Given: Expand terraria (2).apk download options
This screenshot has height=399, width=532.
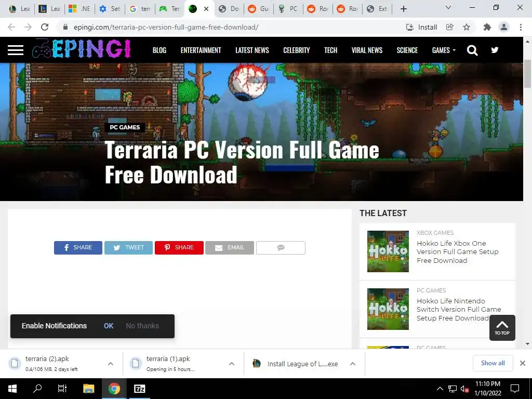Looking at the screenshot, I should coord(111,364).
